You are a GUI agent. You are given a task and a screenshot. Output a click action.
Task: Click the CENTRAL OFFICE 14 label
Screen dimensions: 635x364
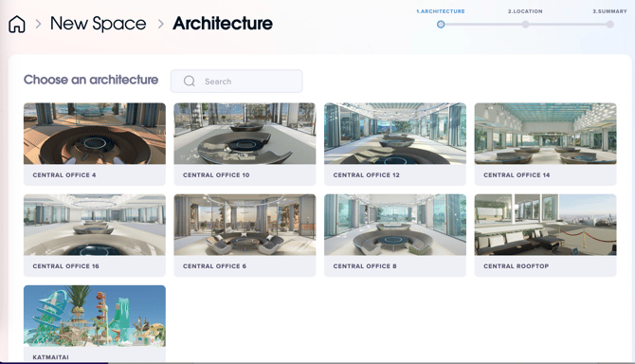tap(517, 175)
